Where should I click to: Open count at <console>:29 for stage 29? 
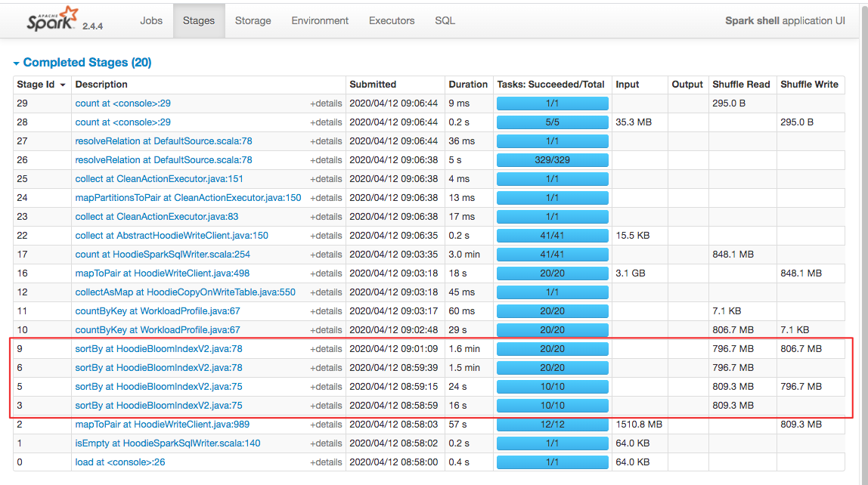123,103
